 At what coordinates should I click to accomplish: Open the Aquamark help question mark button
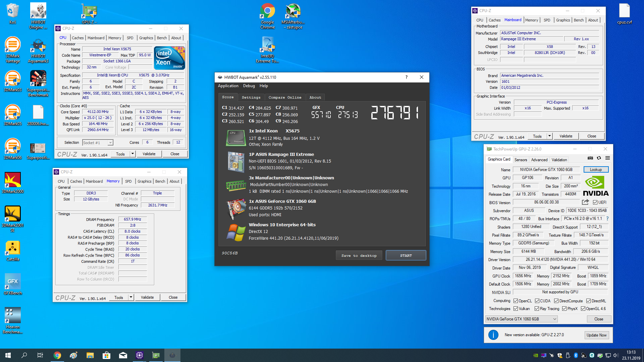tap(406, 77)
